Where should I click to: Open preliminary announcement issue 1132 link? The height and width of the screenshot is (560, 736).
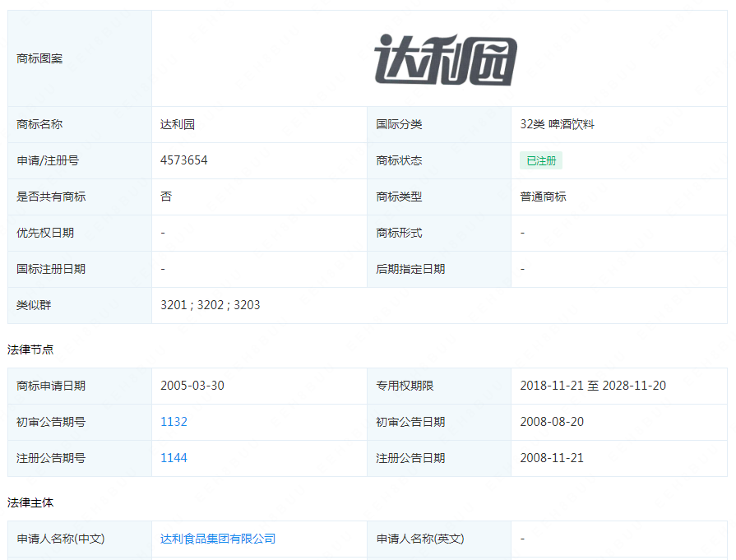(x=174, y=422)
